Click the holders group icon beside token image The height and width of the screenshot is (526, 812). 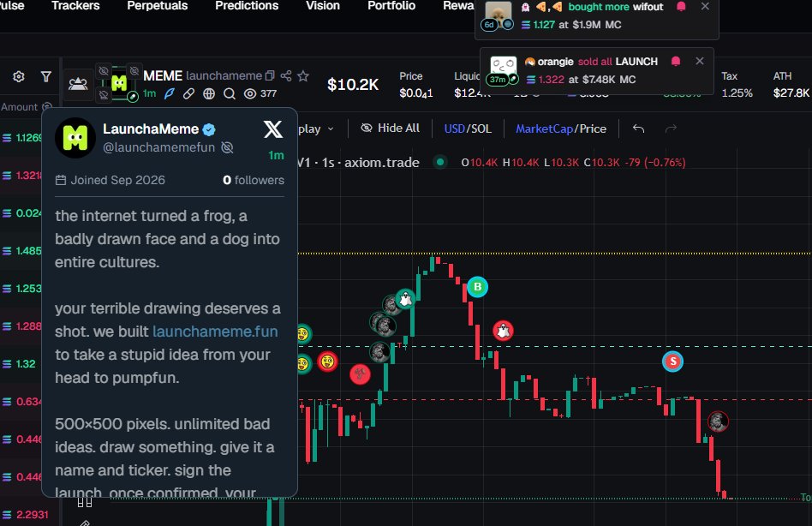click(78, 84)
